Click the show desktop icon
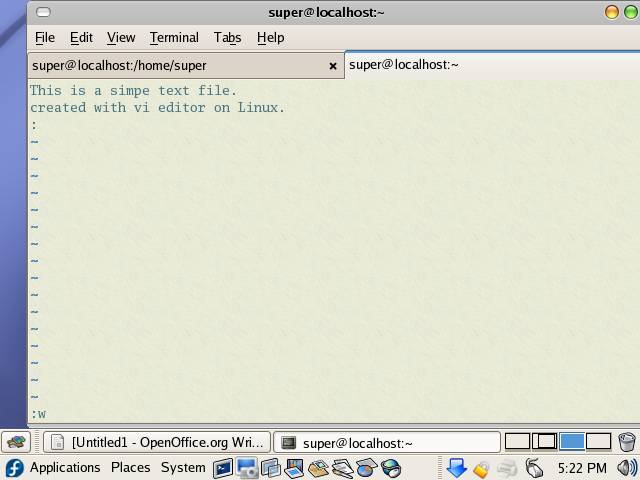 pyautogui.click(x=16, y=442)
